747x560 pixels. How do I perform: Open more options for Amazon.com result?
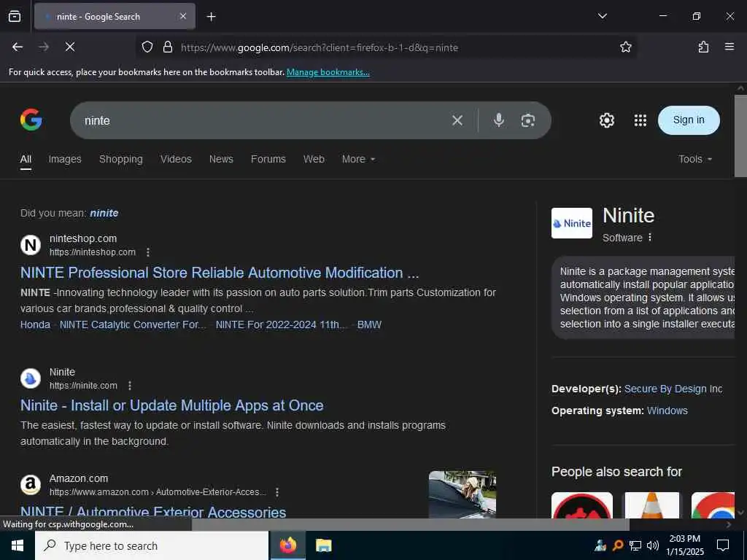click(x=277, y=492)
